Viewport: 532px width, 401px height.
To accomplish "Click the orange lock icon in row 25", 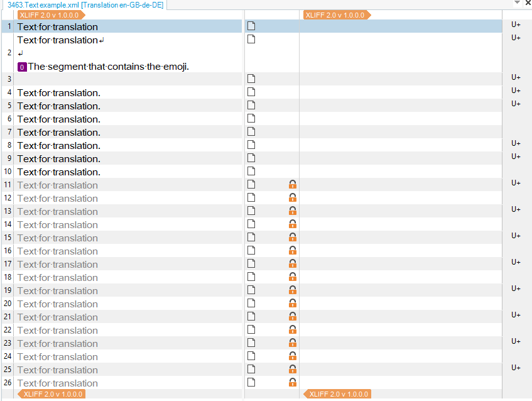I will [x=293, y=369].
